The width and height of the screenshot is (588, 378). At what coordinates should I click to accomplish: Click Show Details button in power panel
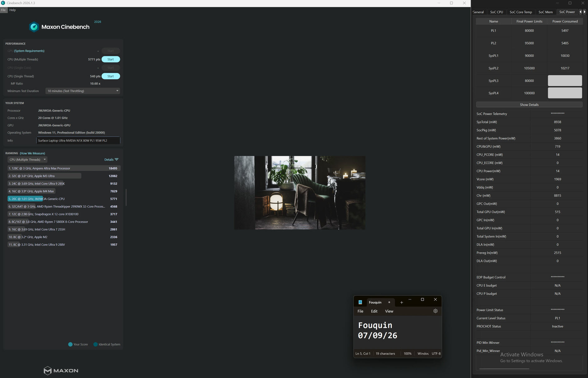click(x=529, y=104)
